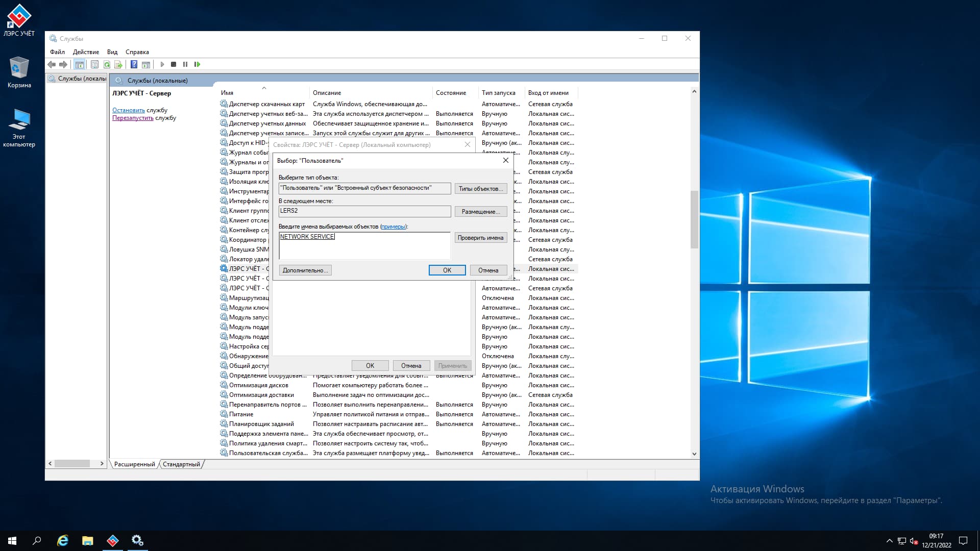Select Оптимизация дисков service row

click(x=399, y=385)
